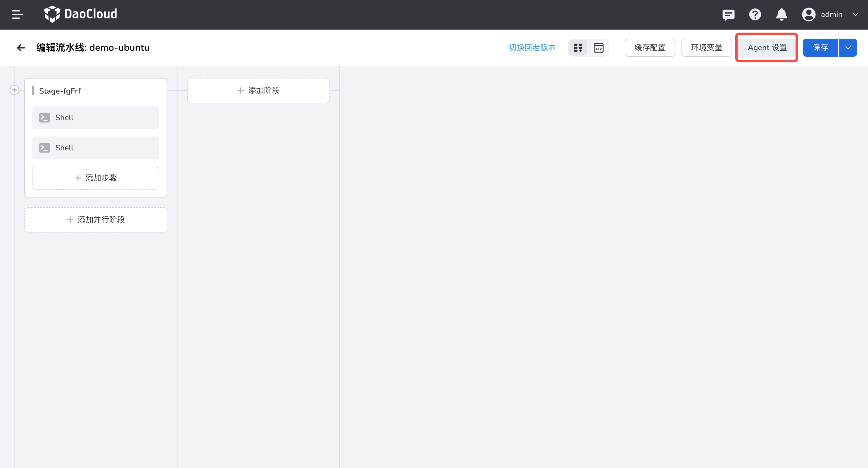This screenshot has width=868, height=468.
Task: Click the admin user avatar icon
Action: 808,14
